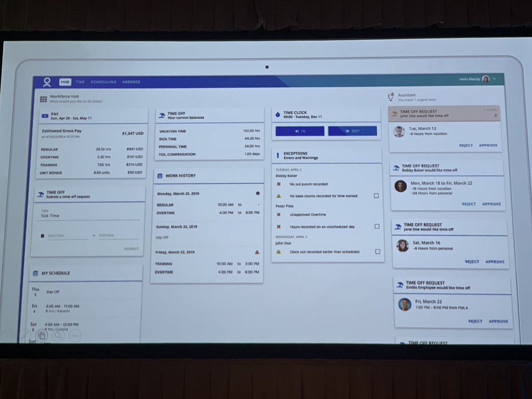Image resolution: width=532 pixels, height=399 pixels.
Task: Approve Emilio Employee's time off request
Action: click(x=498, y=321)
